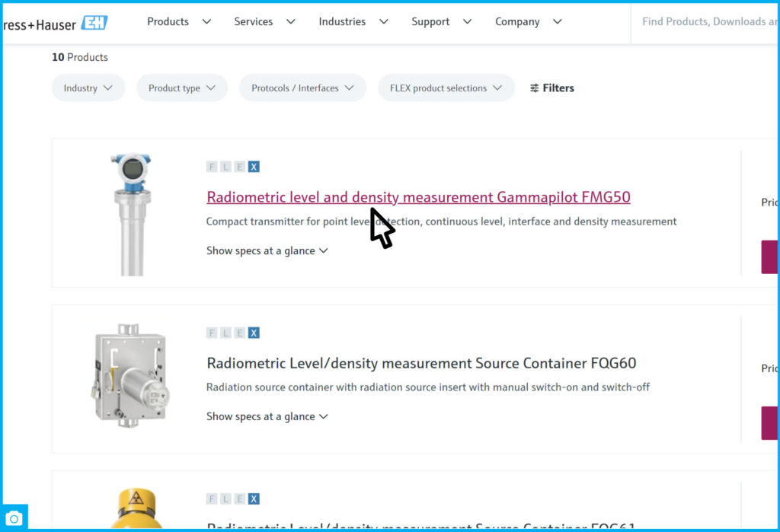This screenshot has width=780, height=532.
Task: Open the Gammapilot FMG50 product image
Action: click(131, 213)
